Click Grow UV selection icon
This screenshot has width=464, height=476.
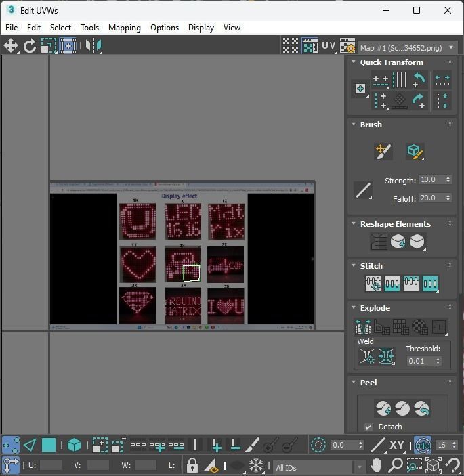pyautogui.click(x=100, y=445)
